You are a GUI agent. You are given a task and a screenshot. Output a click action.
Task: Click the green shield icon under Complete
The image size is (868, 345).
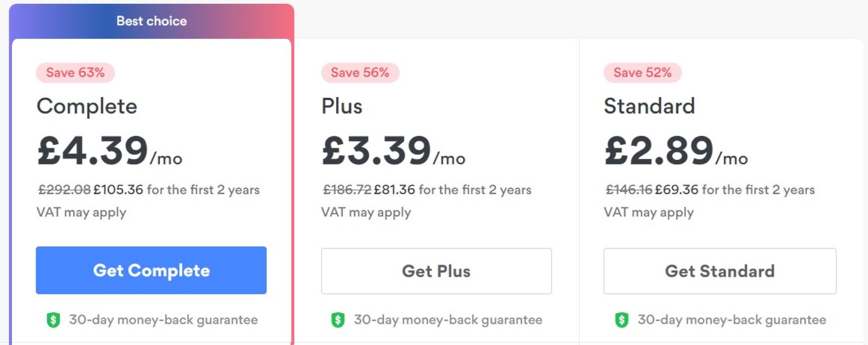click(x=53, y=320)
